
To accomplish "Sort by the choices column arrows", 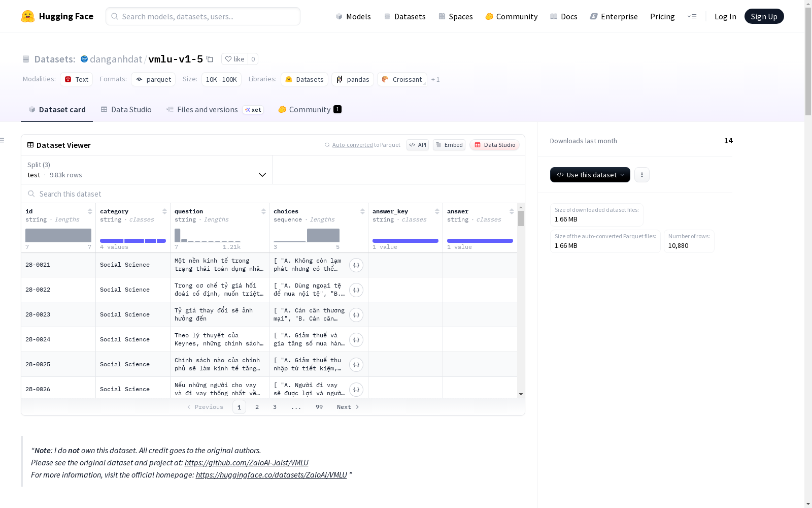I will pos(362,211).
